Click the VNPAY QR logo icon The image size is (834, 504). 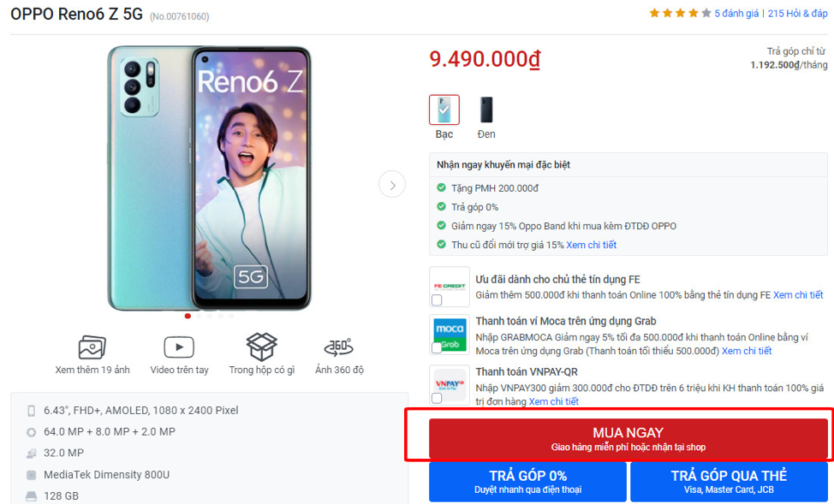pos(450,381)
